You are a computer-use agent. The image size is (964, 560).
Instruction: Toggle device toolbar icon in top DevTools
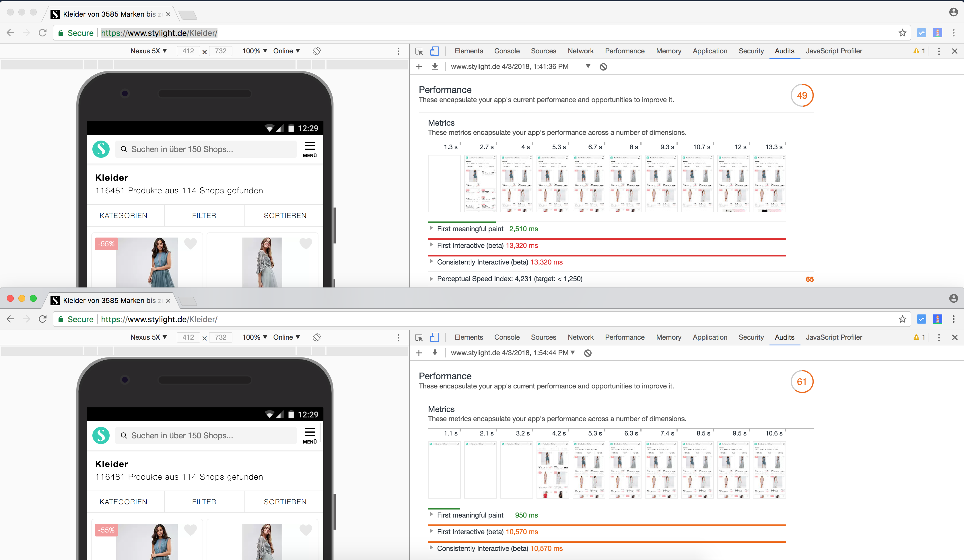tap(435, 51)
